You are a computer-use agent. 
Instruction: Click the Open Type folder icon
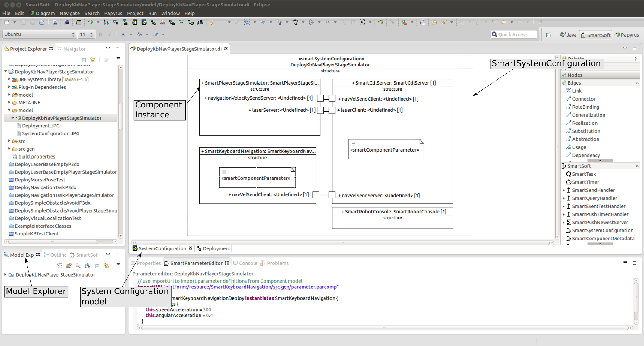click(434, 22)
